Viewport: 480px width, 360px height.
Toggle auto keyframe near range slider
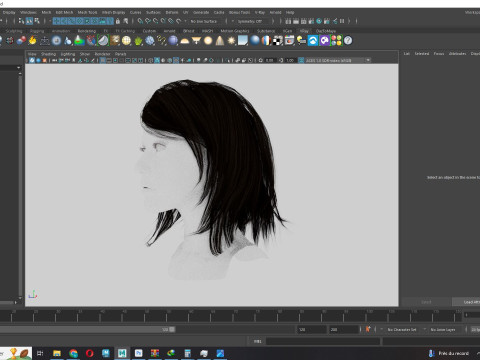pos(368,329)
